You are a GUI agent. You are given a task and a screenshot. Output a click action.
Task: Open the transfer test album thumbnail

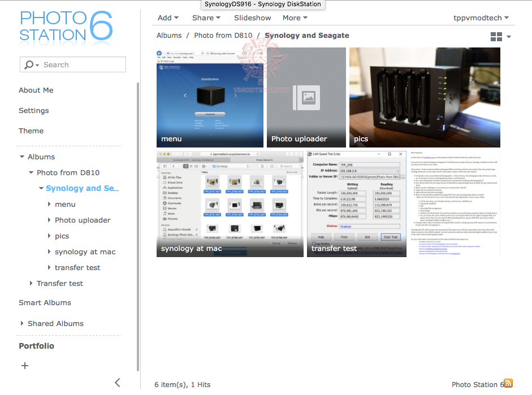click(357, 204)
